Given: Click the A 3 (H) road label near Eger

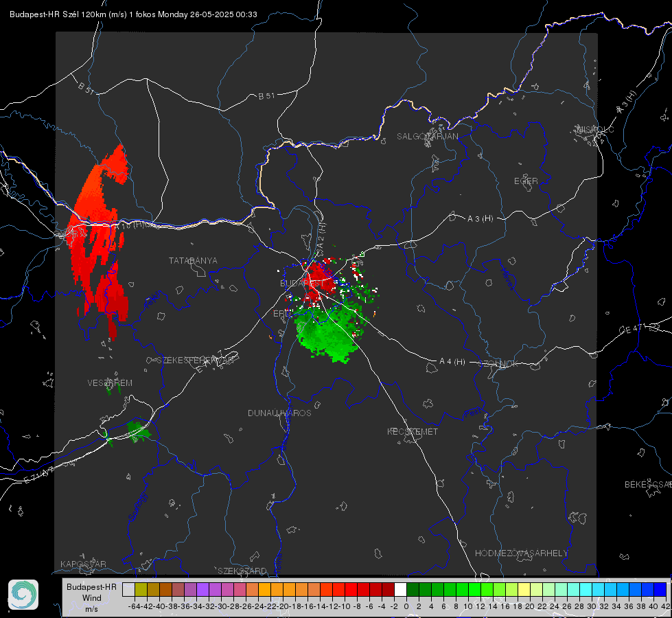Looking at the screenshot, I should tap(480, 219).
